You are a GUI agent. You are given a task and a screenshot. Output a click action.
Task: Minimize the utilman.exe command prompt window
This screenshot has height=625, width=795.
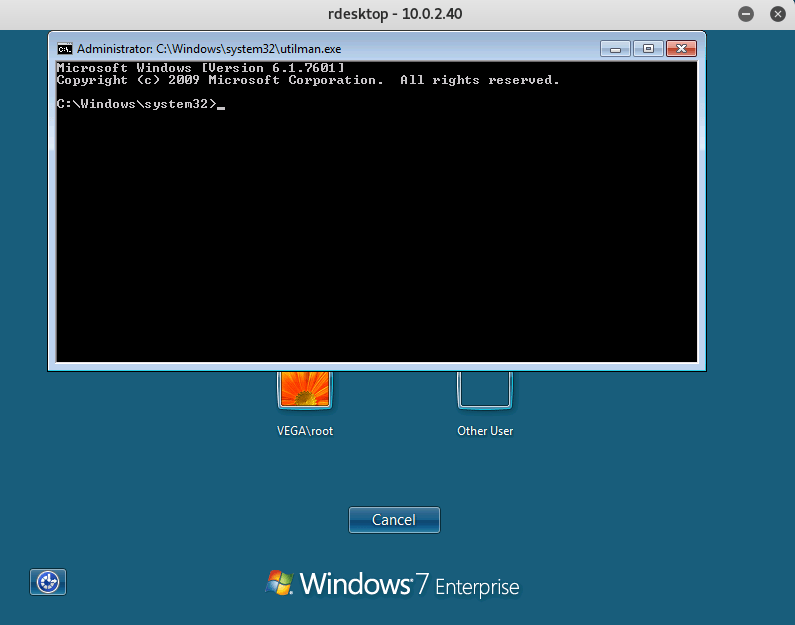coord(616,48)
